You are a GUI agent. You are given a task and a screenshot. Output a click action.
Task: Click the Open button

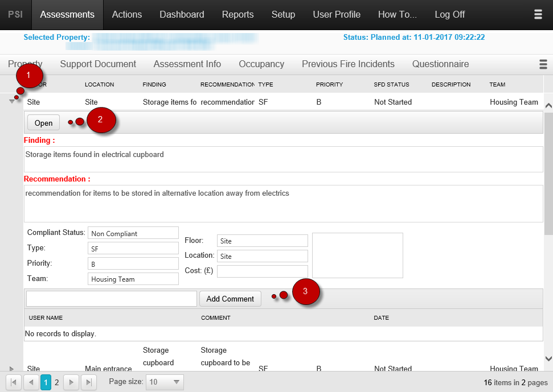click(44, 123)
